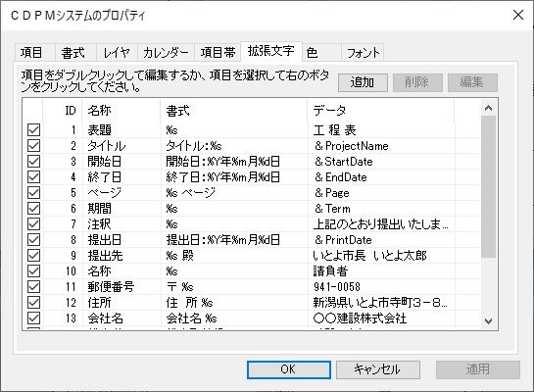This screenshot has height=392, width=534.
Task: Click the ID column header
Action: coord(63,111)
